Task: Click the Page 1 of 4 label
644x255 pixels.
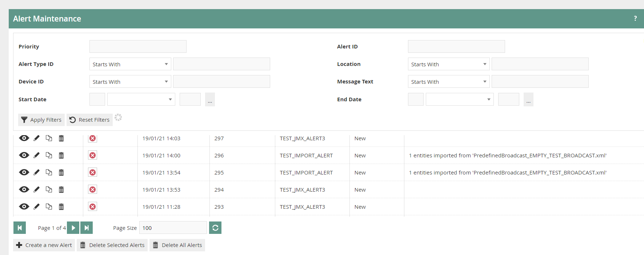Action: (x=52, y=228)
